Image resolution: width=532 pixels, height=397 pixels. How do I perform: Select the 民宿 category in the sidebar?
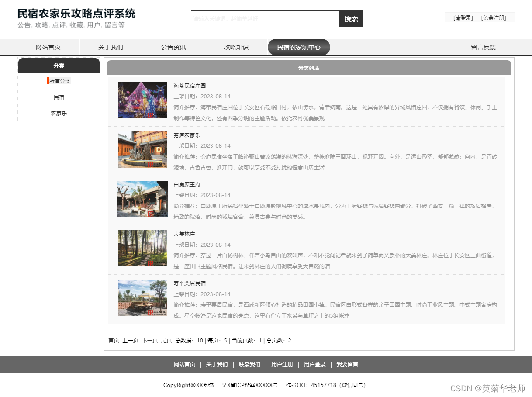pyautogui.click(x=59, y=97)
